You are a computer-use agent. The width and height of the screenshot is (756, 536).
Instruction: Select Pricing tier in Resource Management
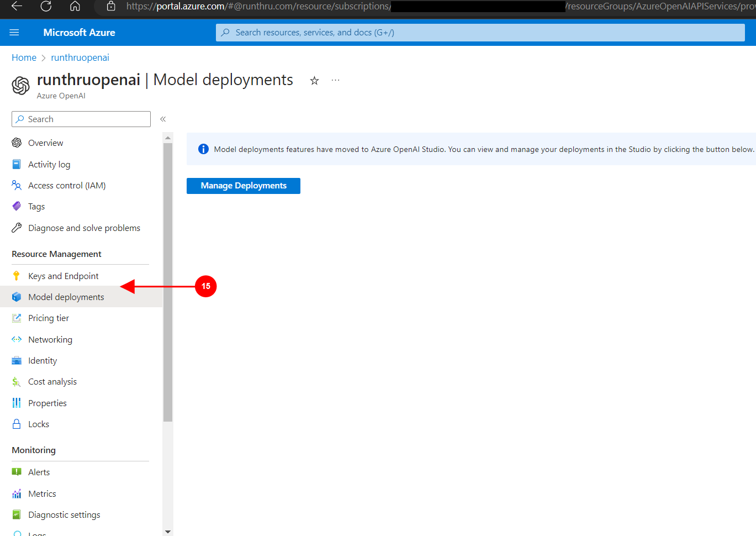click(x=49, y=318)
